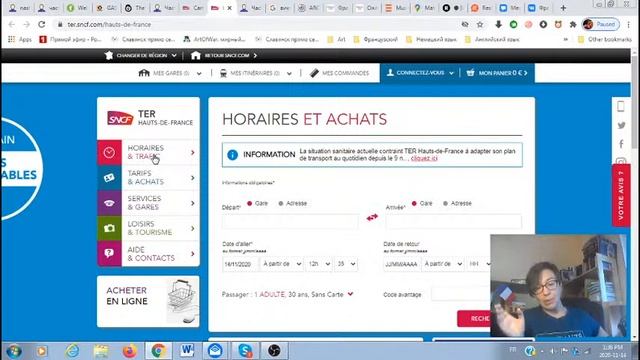
Task: Click the information circle icon
Action: 232,155
